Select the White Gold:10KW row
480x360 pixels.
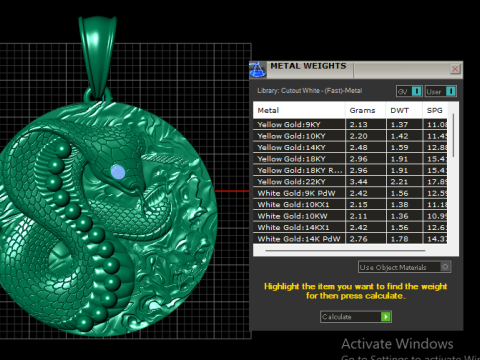[350, 216]
